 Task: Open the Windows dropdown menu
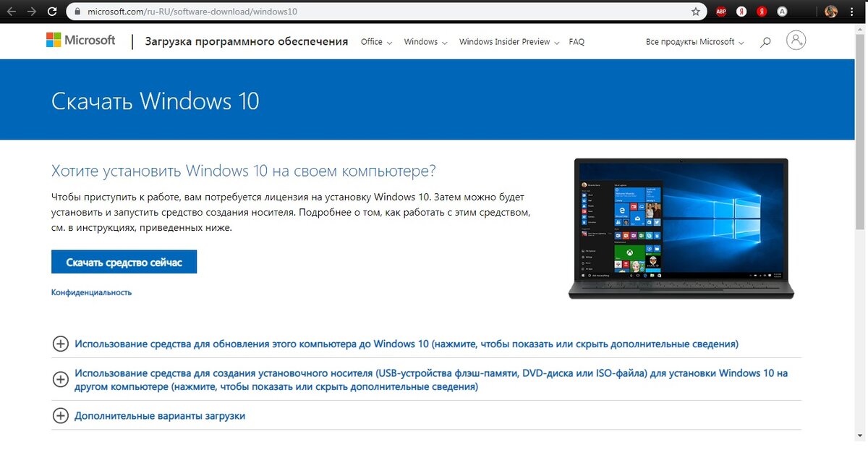pyautogui.click(x=425, y=42)
